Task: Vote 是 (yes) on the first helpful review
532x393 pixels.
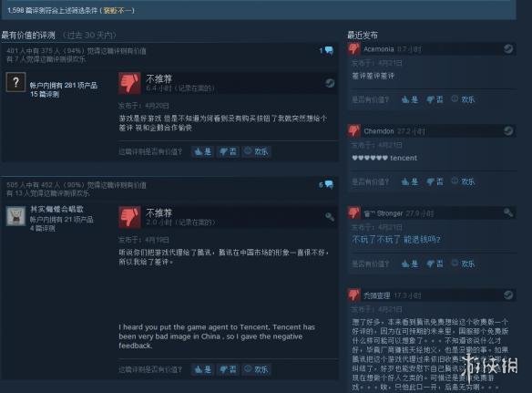Action: 203,151
